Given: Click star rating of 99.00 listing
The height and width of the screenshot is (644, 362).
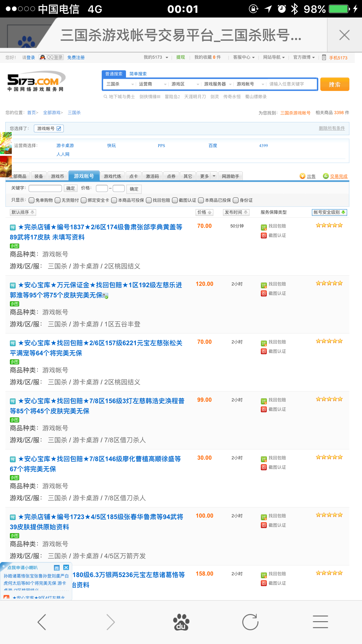Looking at the screenshot, I should [329, 399].
